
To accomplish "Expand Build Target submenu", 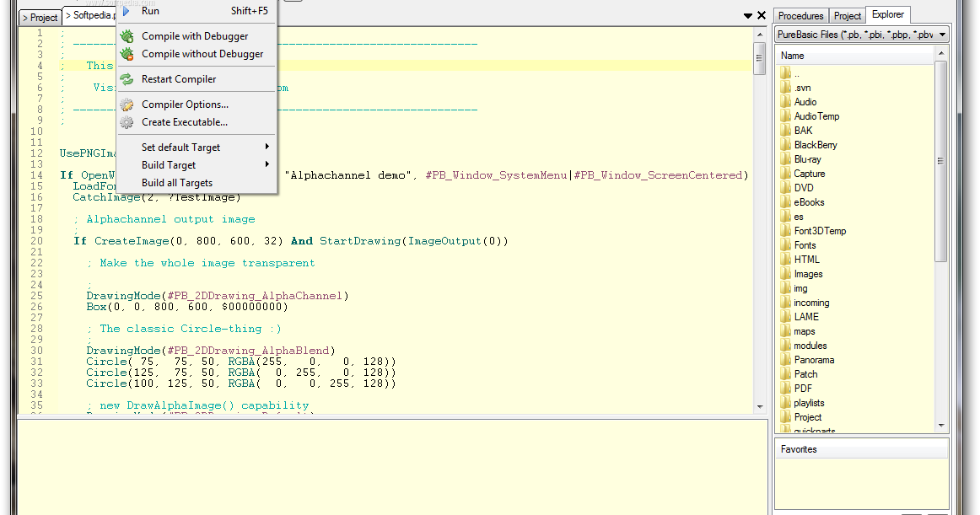I will (x=197, y=165).
